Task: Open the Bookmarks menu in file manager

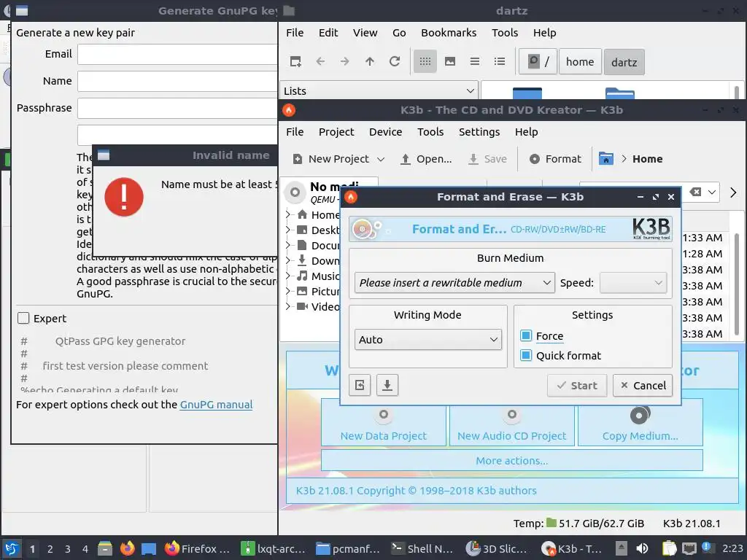Action: pyautogui.click(x=449, y=32)
